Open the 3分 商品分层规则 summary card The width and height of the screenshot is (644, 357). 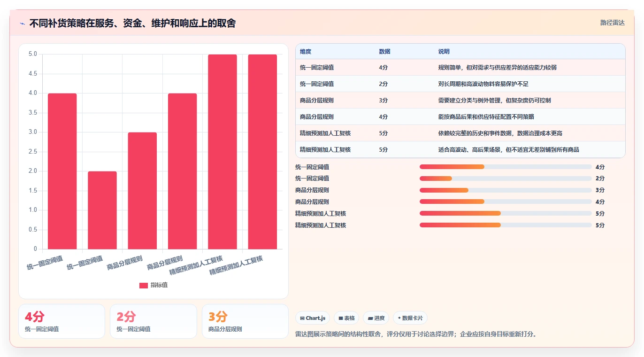click(x=245, y=321)
